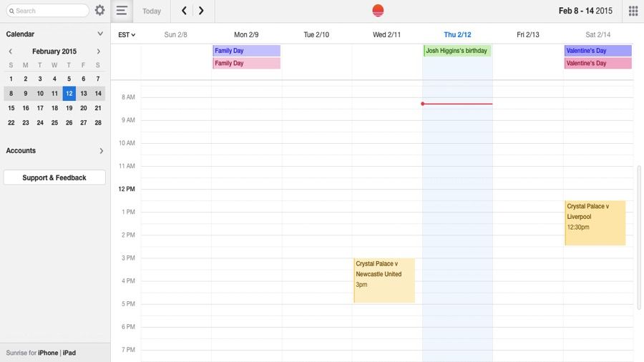Show previous month in mini calendar

pos(11,52)
